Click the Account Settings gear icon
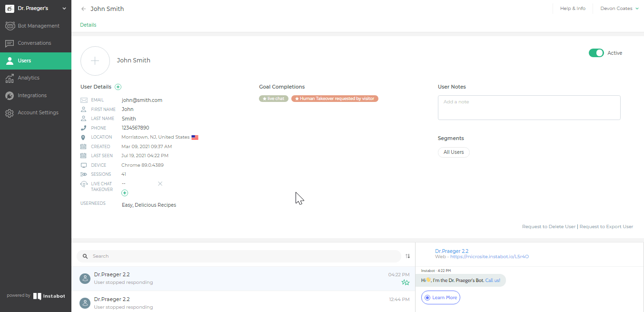This screenshot has width=644, height=312. [x=10, y=113]
